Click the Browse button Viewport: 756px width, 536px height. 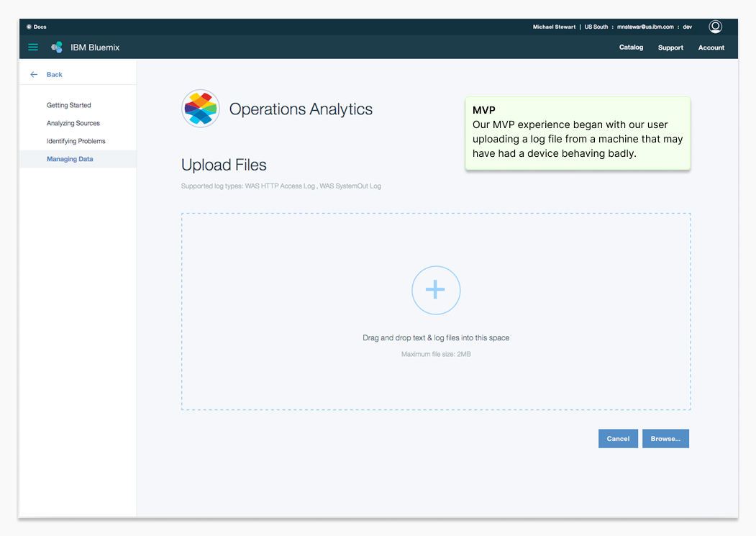[x=665, y=438]
